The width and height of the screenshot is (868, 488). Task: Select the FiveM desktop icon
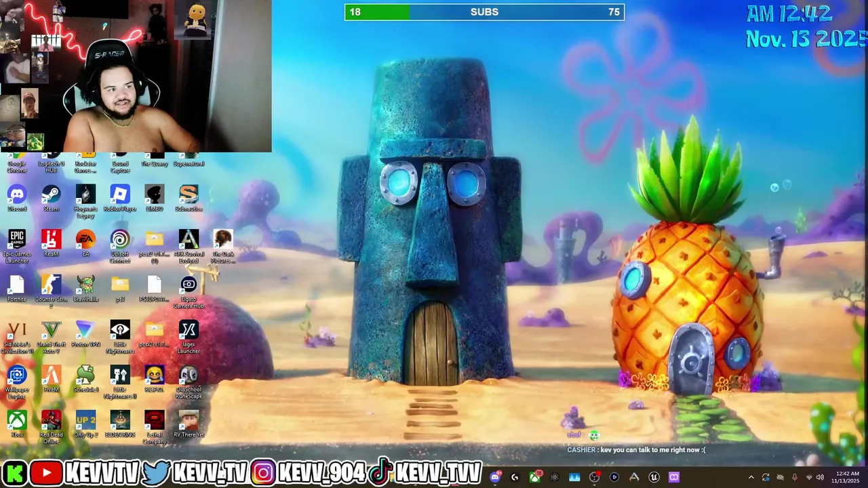click(51, 379)
